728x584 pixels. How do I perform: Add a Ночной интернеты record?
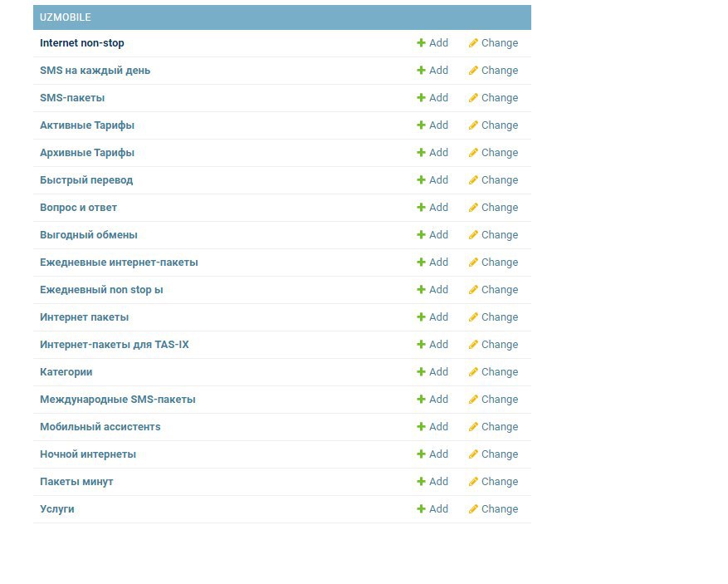coord(432,454)
